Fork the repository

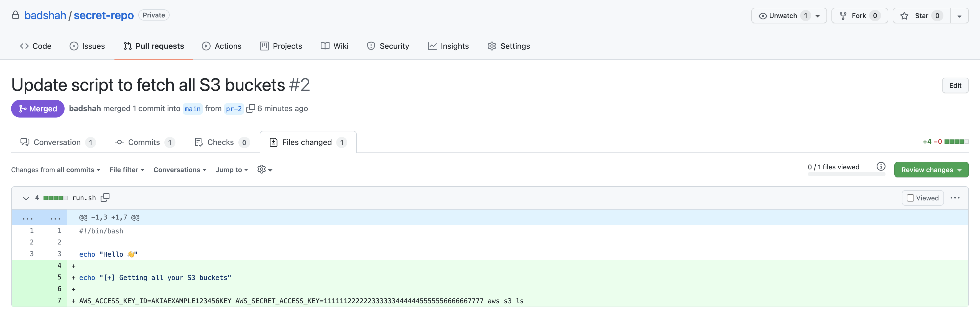click(859, 16)
